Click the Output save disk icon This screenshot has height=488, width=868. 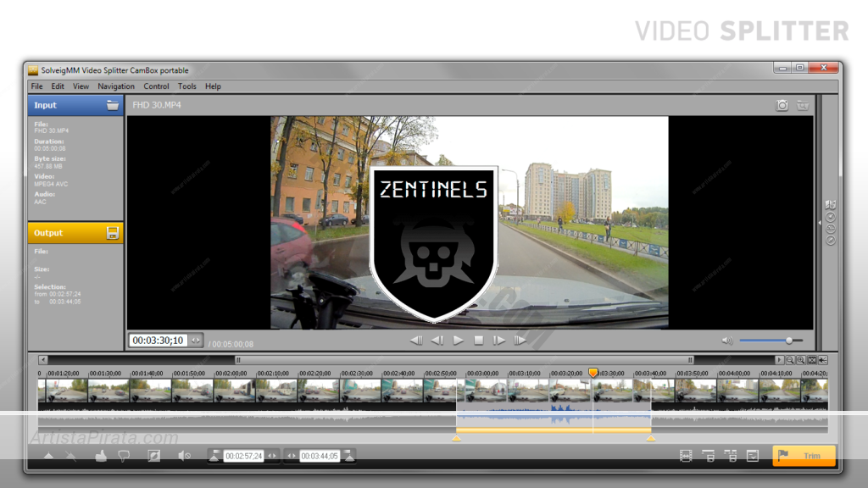point(113,233)
